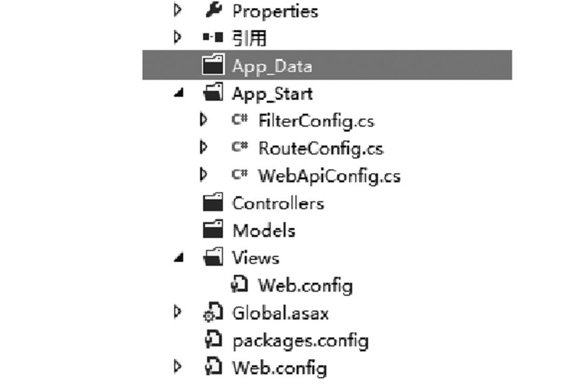Screen dimensions: 588x389
Task: Select Web.config inside the Views folder
Action: (x=305, y=286)
